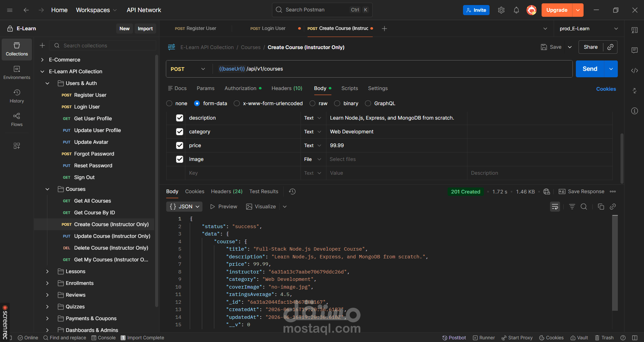Open the response history clock icon

(292, 191)
